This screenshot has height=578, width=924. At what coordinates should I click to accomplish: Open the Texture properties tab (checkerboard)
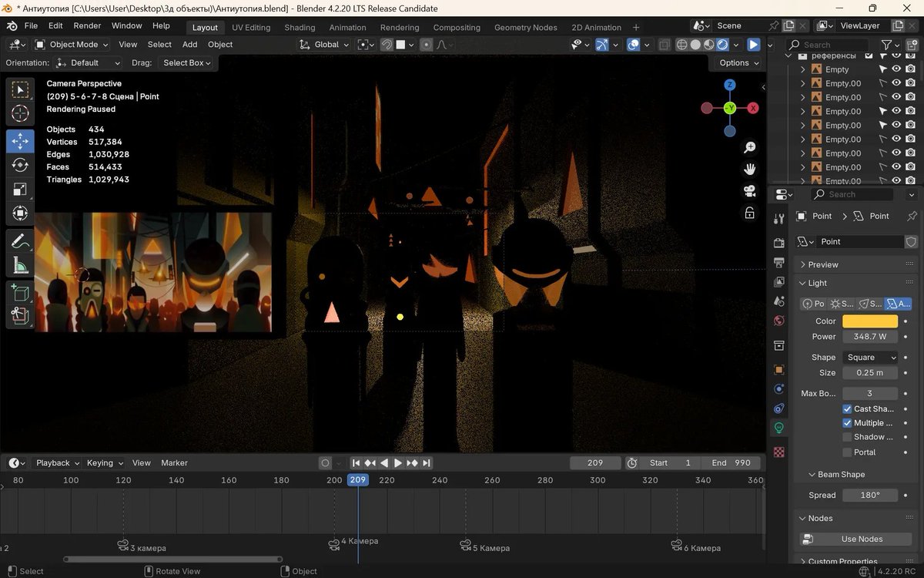click(x=779, y=452)
